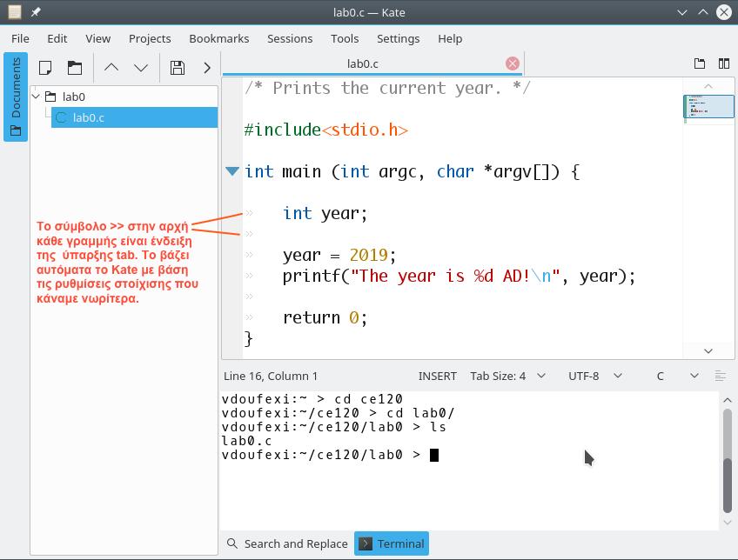Save the document with the floppy disk icon

click(177, 68)
